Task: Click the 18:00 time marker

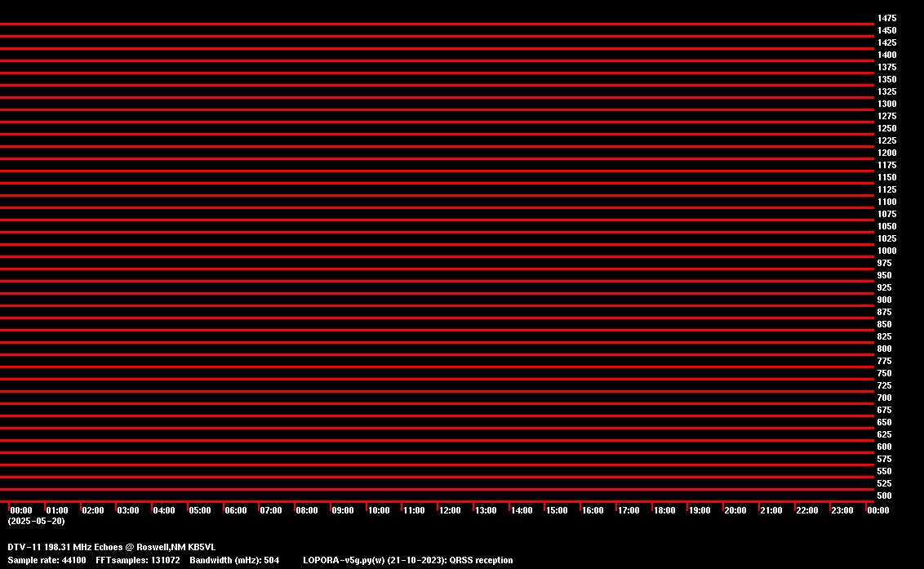Action: pyautogui.click(x=664, y=510)
